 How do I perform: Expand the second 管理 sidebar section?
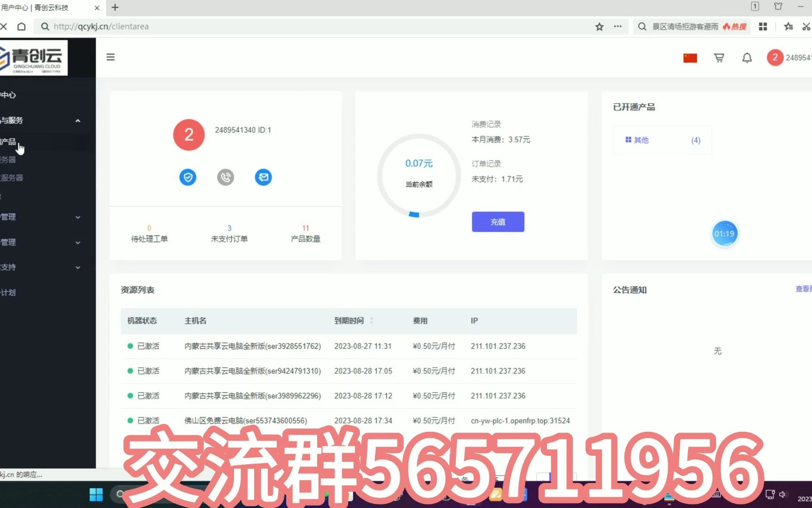point(78,243)
